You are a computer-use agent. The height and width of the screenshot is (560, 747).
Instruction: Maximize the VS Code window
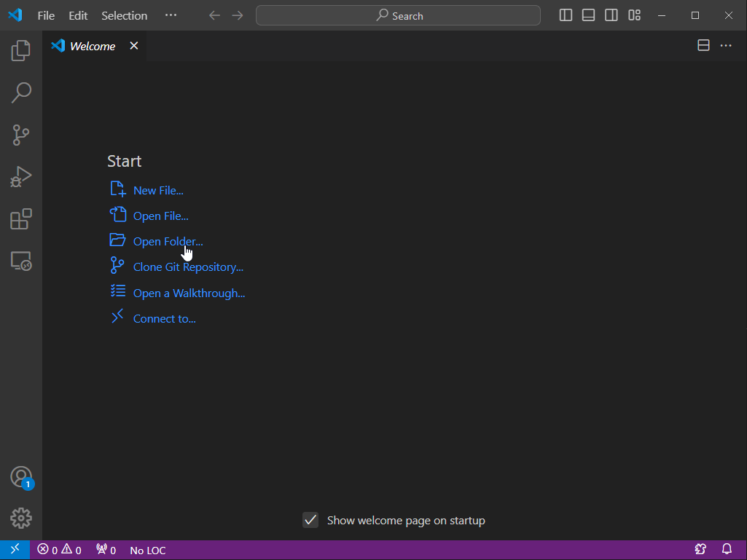tap(695, 15)
